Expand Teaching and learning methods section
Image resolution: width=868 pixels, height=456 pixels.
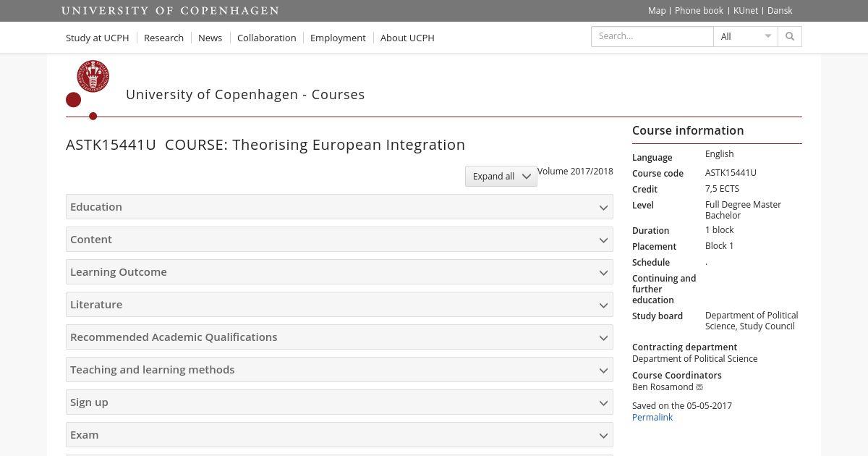pos(339,370)
